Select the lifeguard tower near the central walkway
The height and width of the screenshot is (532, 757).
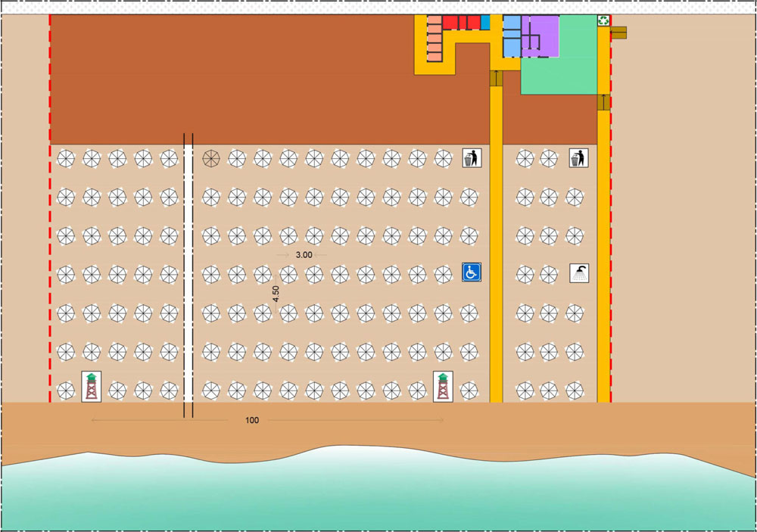pyautogui.click(x=443, y=386)
